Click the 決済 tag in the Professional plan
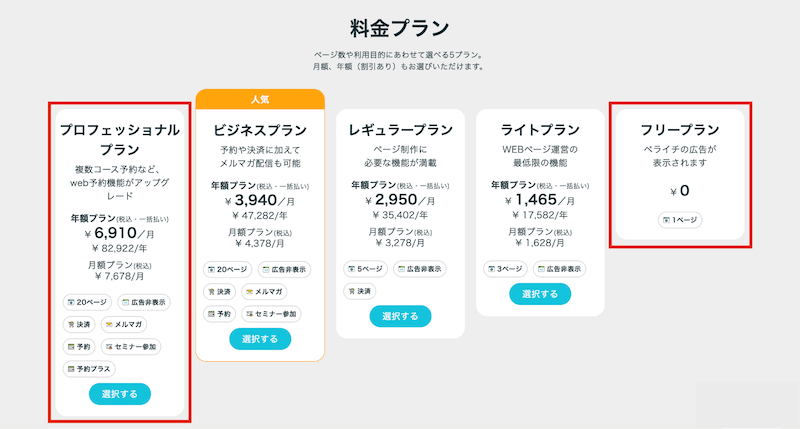This screenshot has height=429, width=800. 79,324
